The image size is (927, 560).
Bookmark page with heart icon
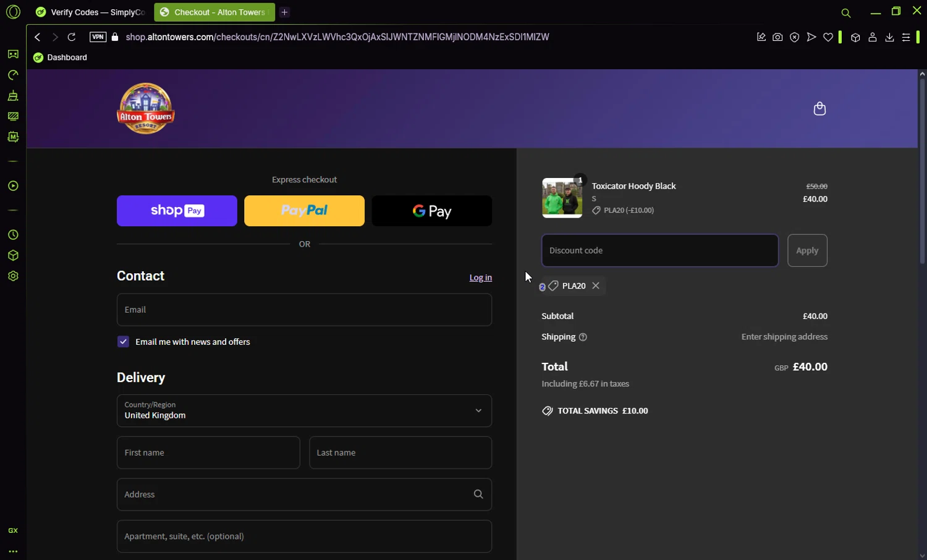[x=828, y=37]
